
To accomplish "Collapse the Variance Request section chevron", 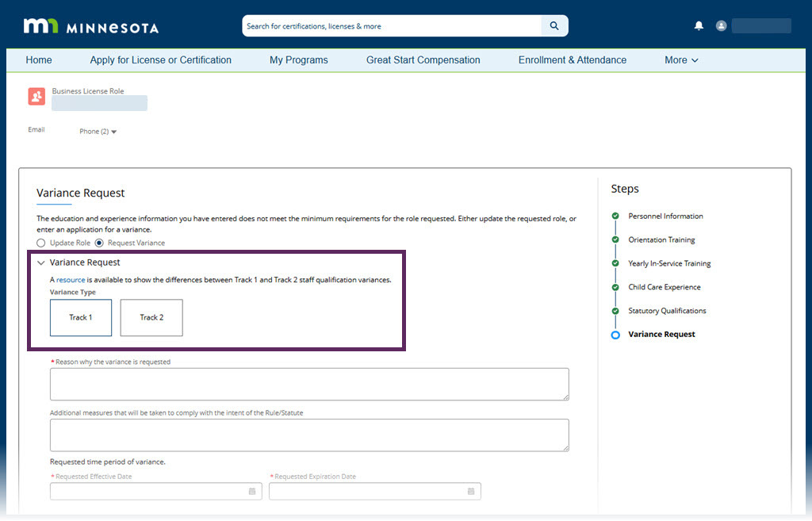I will click(41, 262).
